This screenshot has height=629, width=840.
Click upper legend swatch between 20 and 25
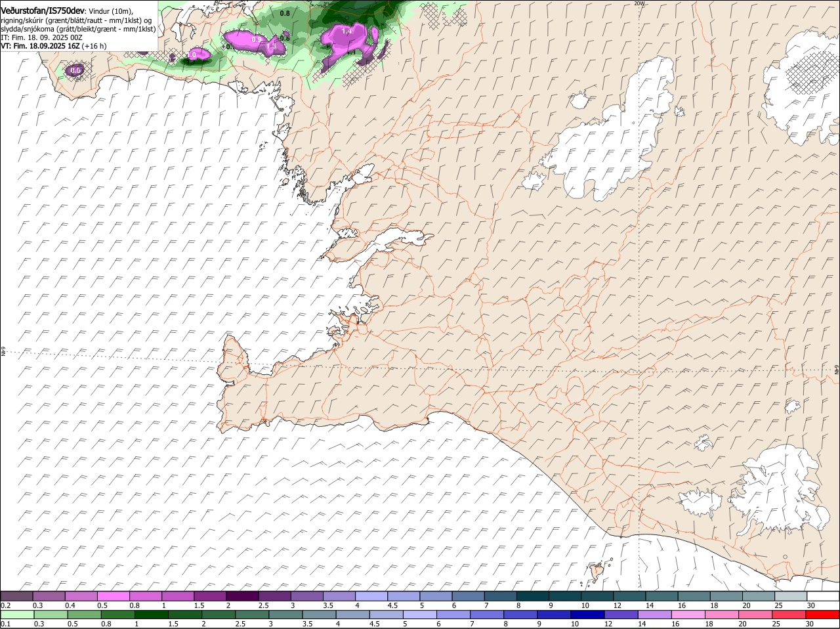[759, 596]
